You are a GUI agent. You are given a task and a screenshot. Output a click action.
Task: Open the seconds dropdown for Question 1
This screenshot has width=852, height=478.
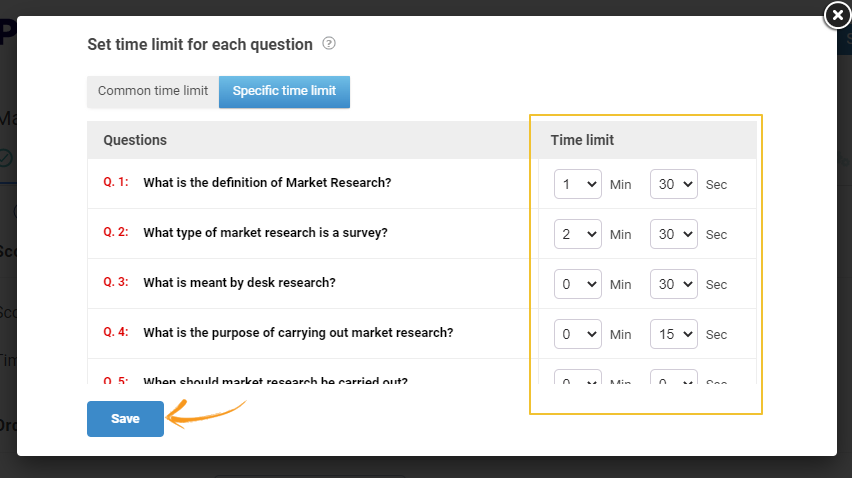pos(674,184)
